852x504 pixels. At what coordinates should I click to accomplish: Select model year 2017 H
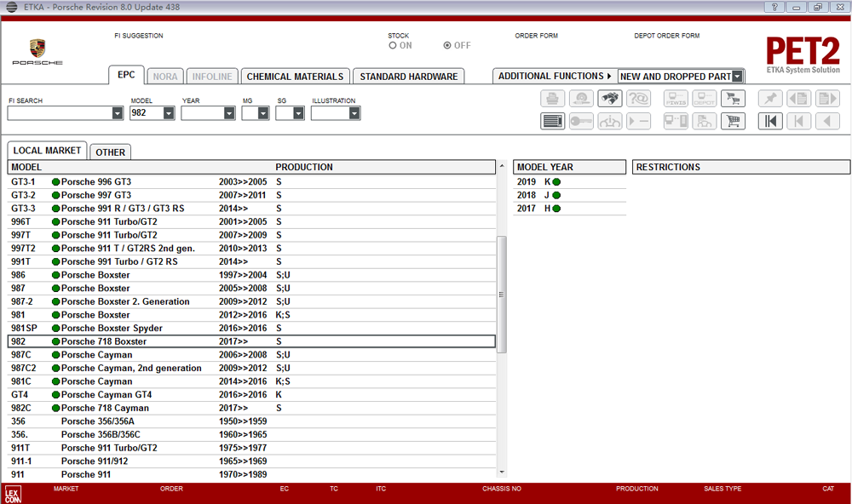[569, 209]
